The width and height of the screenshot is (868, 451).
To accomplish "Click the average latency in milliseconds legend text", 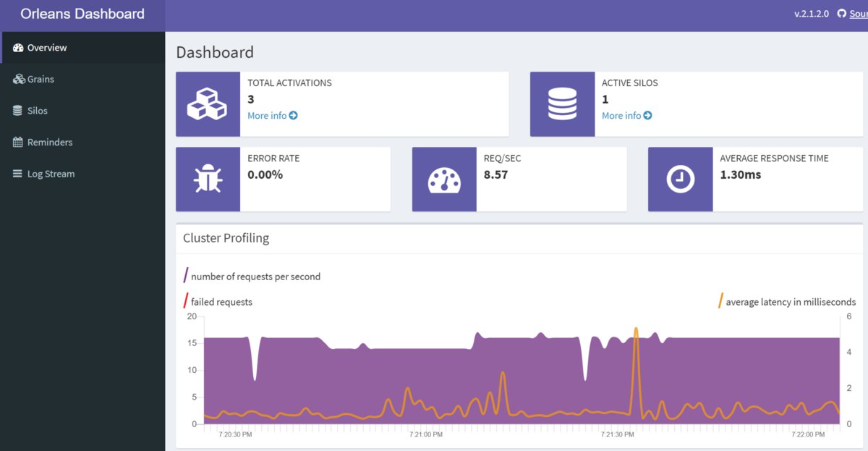I will pos(791,302).
